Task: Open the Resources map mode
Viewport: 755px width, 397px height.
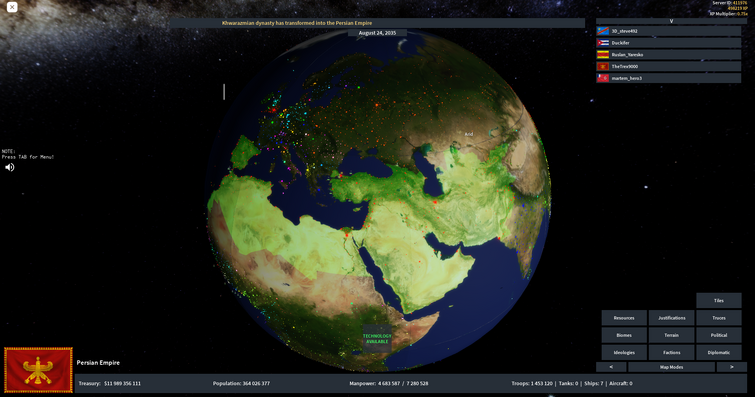Action: [624, 318]
